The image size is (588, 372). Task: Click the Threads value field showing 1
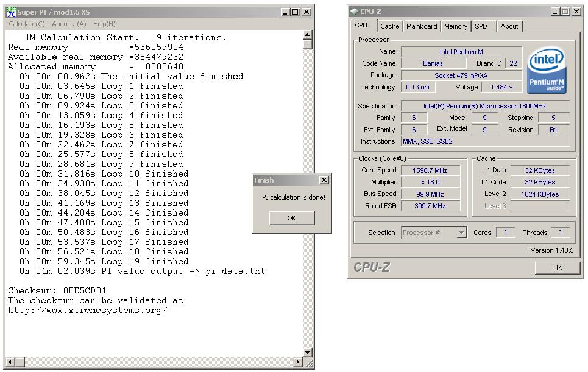click(x=560, y=233)
